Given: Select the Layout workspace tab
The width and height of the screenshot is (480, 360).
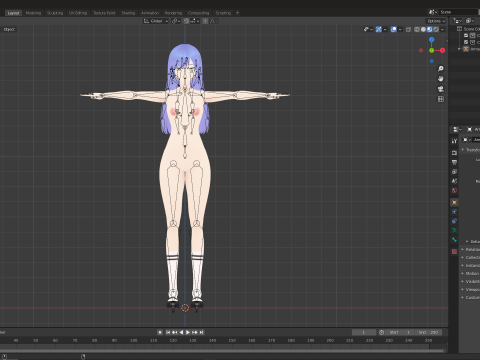Looking at the screenshot, I should pyautogui.click(x=13, y=13).
